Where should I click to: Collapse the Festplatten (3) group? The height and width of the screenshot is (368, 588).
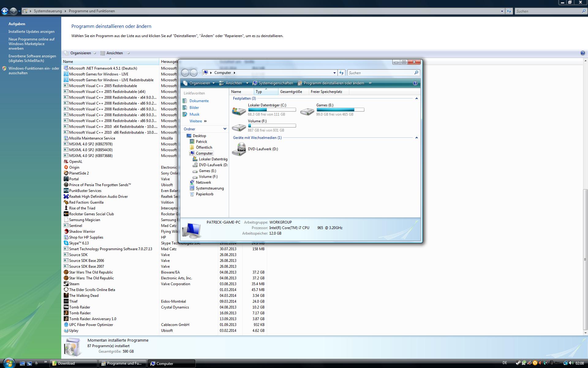pyautogui.click(x=416, y=98)
